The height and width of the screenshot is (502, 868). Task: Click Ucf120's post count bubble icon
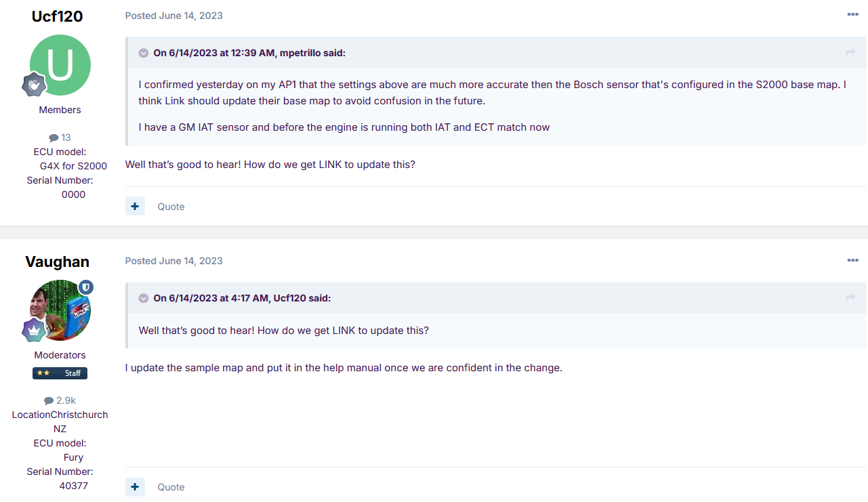click(x=54, y=138)
